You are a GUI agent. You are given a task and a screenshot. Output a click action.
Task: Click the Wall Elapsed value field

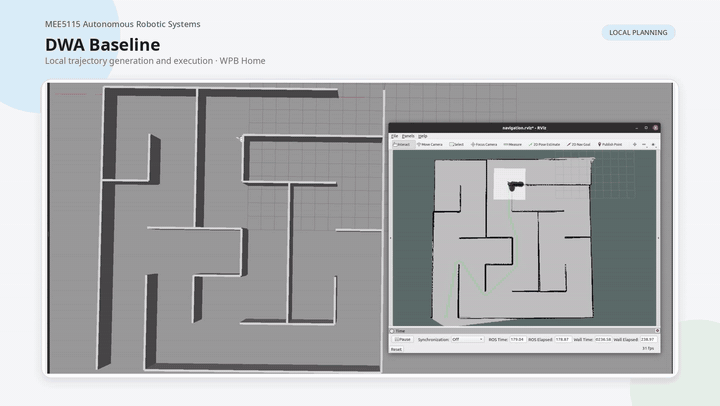(x=648, y=339)
